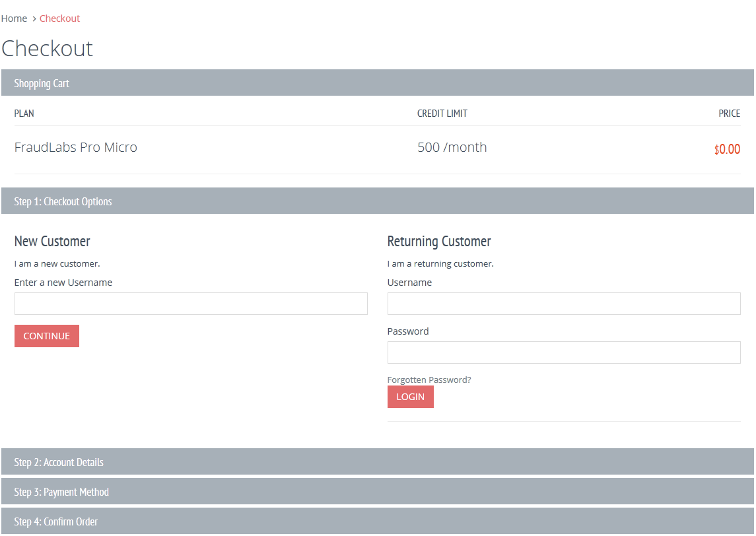The width and height of the screenshot is (756, 536).
Task: Click the New Customer heading
Action: (x=52, y=241)
